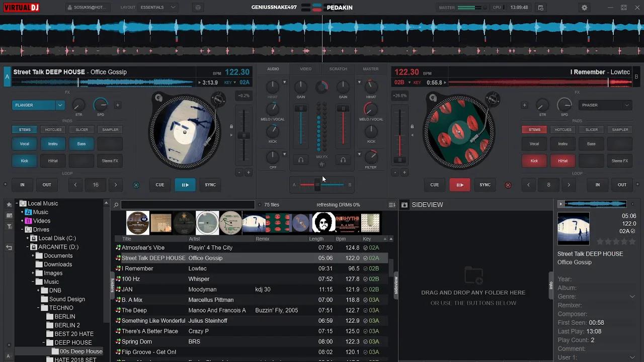Toggle HOTCUES mode on the right deck
The height and width of the screenshot is (362, 644).
pos(562,129)
